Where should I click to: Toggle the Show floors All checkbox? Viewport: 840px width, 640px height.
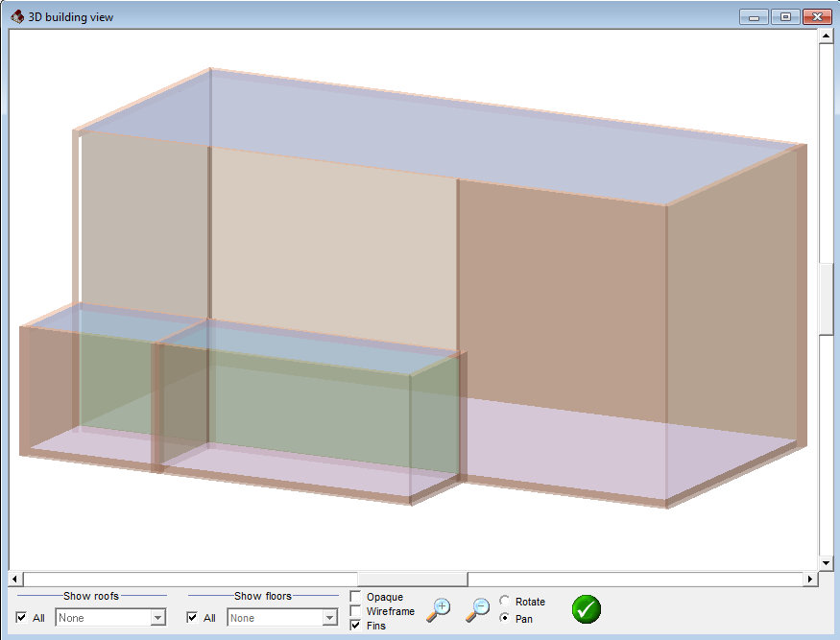coord(192,617)
